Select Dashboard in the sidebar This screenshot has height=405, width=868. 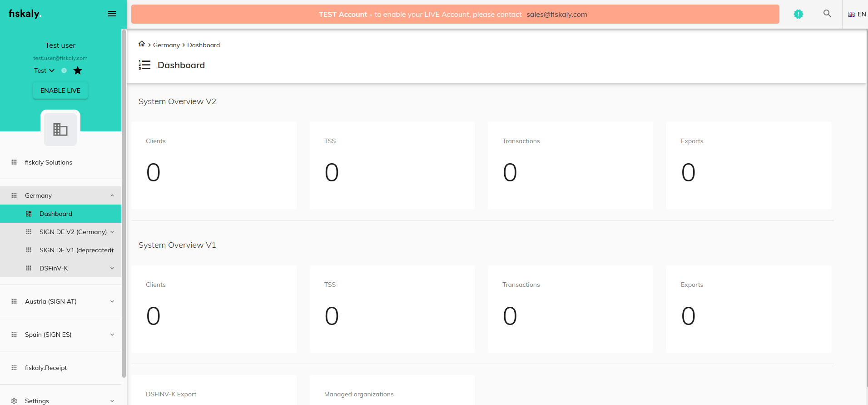pos(56,214)
